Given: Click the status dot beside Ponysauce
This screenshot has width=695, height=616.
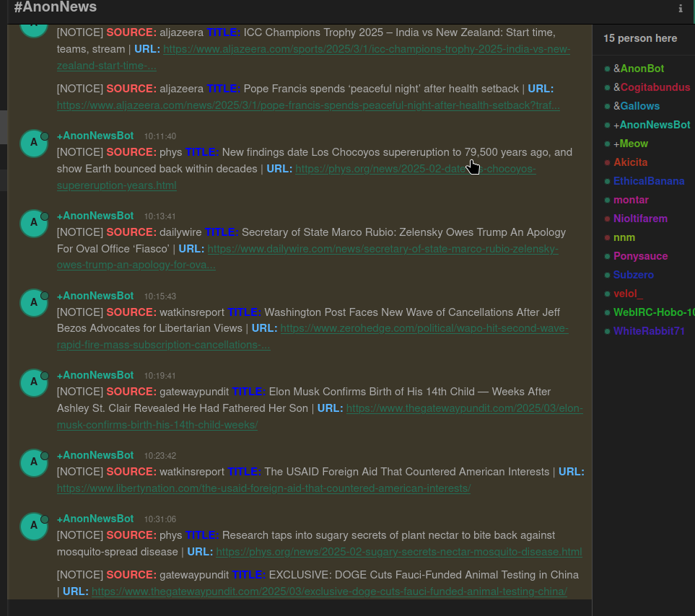Looking at the screenshot, I should click(607, 256).
